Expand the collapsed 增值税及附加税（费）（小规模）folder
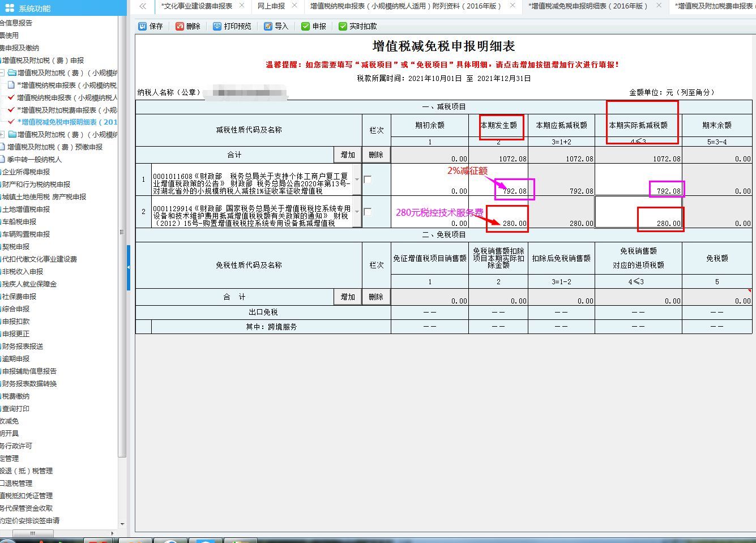This screenshot has height=543, width=756. coord(3,134)
